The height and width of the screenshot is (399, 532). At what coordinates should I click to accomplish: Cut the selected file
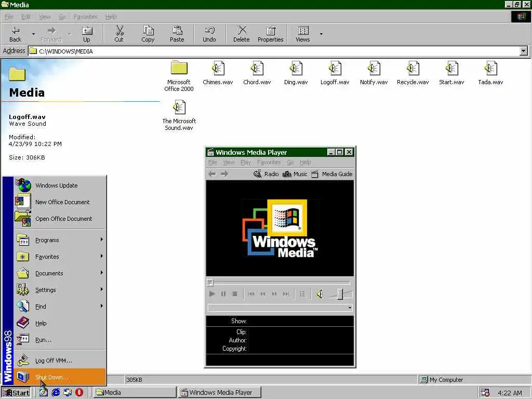click(x=119, y=34)
